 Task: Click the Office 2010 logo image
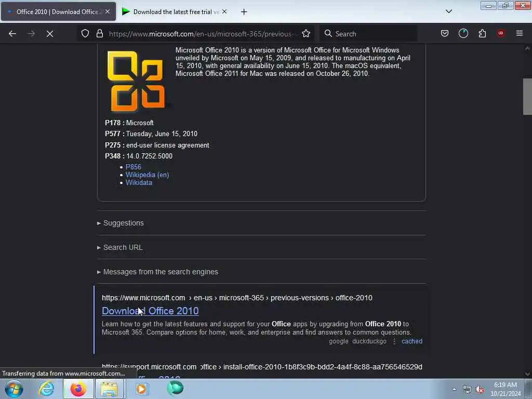pos(137,81)
